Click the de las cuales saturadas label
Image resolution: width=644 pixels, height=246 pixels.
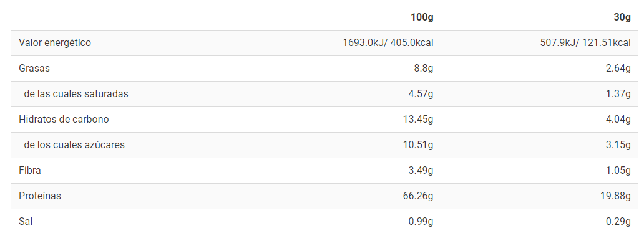[x=76, y=93]
